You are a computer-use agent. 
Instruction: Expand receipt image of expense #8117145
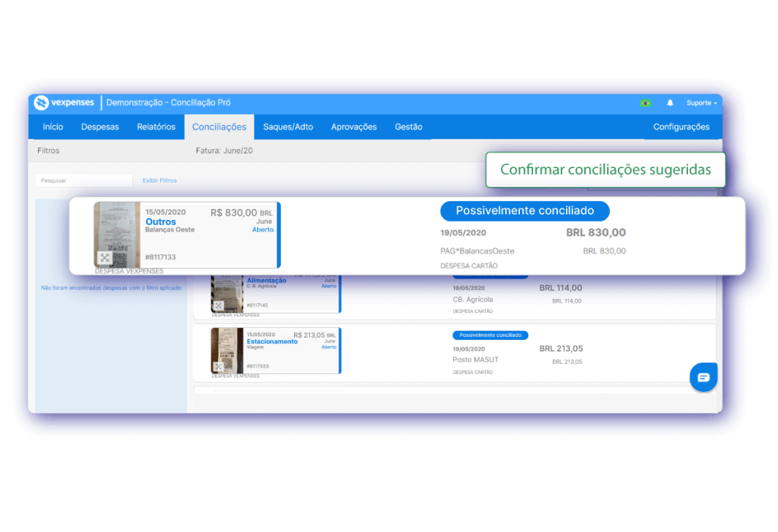(x=219, y=306)
